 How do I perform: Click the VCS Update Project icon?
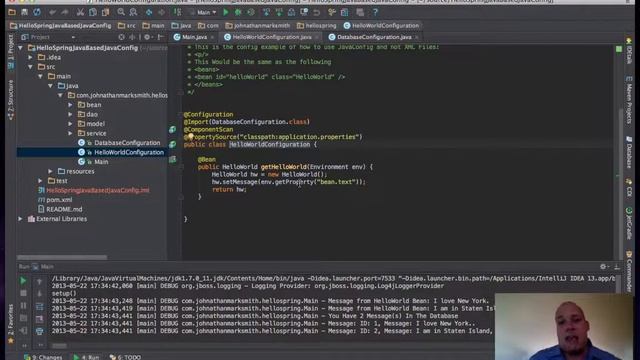pyautogui.click(x=266, y=12)
